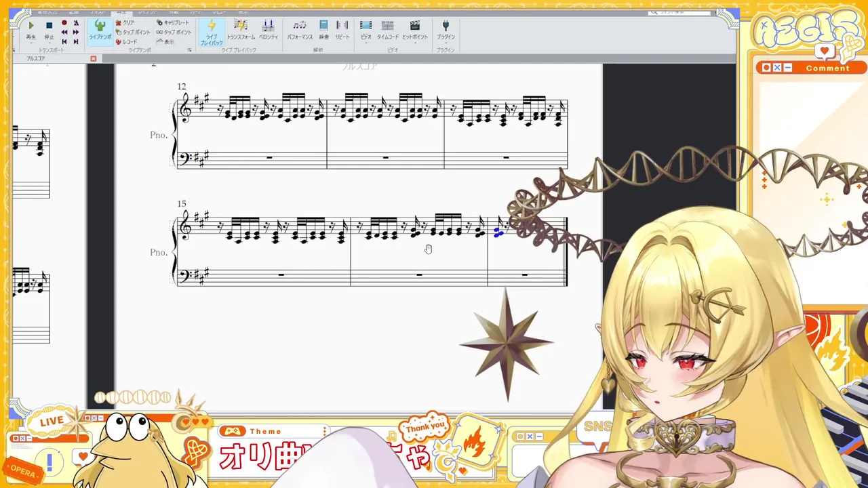Screen dimensions: 868x488
Task: Move the playback line to the end
Action: pos(75,41)
